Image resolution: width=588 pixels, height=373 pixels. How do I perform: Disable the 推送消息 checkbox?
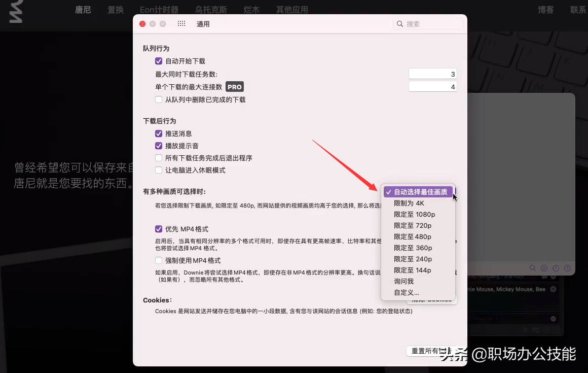tap(159, 133)
